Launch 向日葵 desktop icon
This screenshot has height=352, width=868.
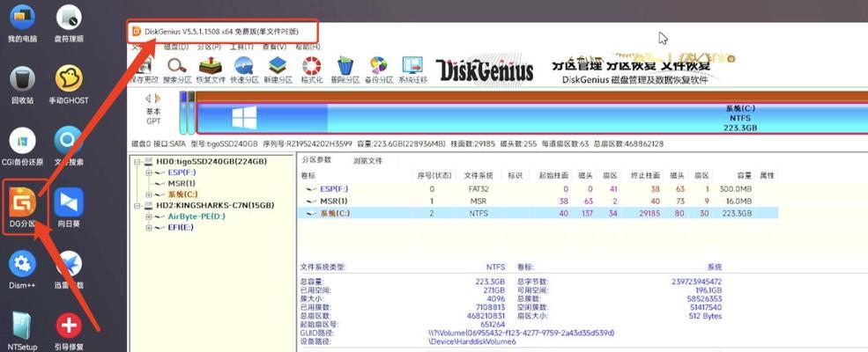pyautogui.click(x=69, y=209)
